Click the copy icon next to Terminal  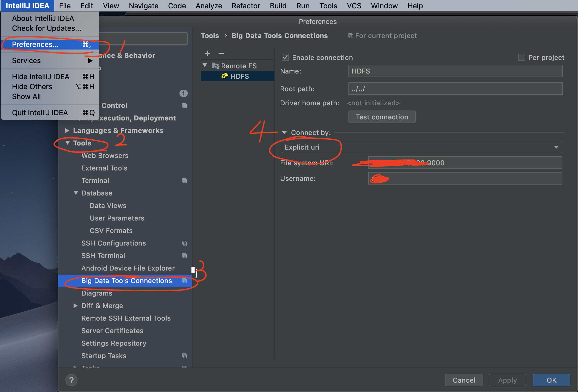point(184,180)
